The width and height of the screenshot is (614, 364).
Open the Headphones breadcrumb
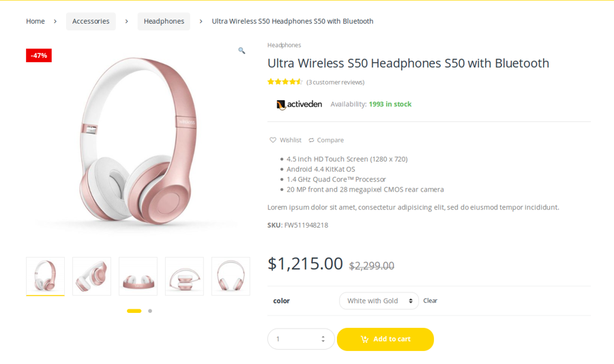click(x=164, y=21)
